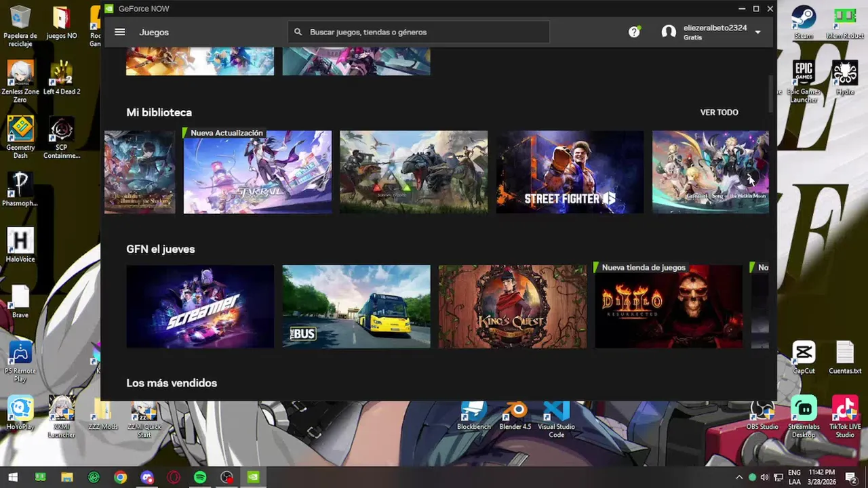
Task: Open the ZZZ Mods folder
Action: click(103, 413)
